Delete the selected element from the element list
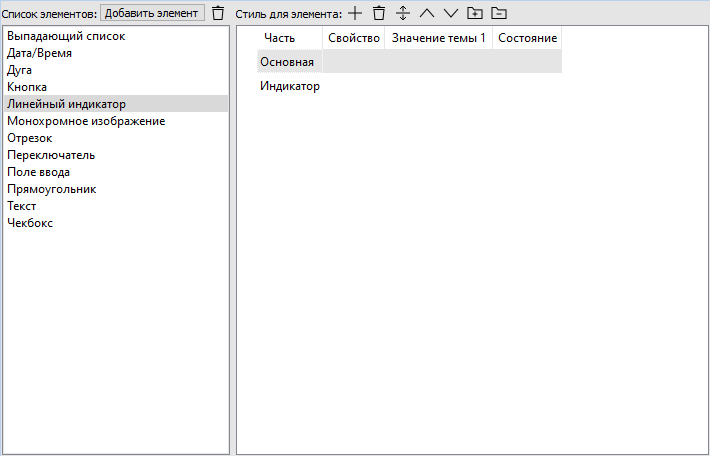The height and width of the screenshot is (456, 710). tap(218, 13)
